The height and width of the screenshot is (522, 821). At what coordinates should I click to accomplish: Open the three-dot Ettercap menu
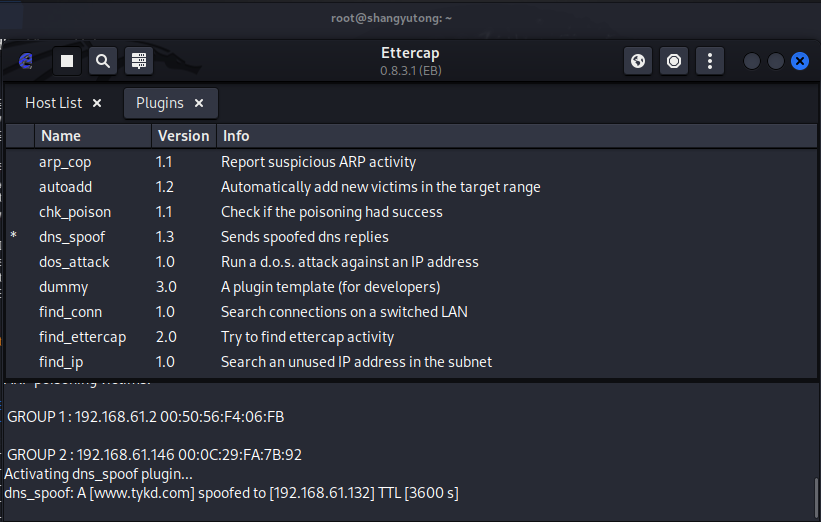click(710, 61)
